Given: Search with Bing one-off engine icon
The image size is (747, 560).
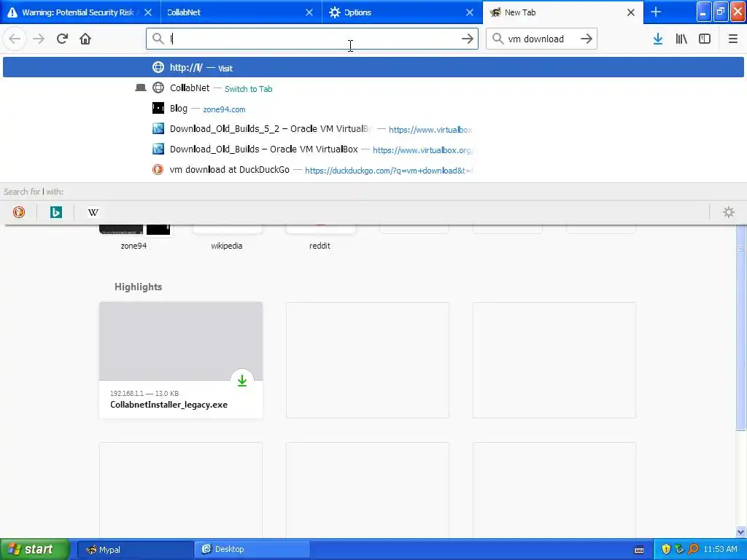Looking at the screenshot, I should tap(56, 212).
